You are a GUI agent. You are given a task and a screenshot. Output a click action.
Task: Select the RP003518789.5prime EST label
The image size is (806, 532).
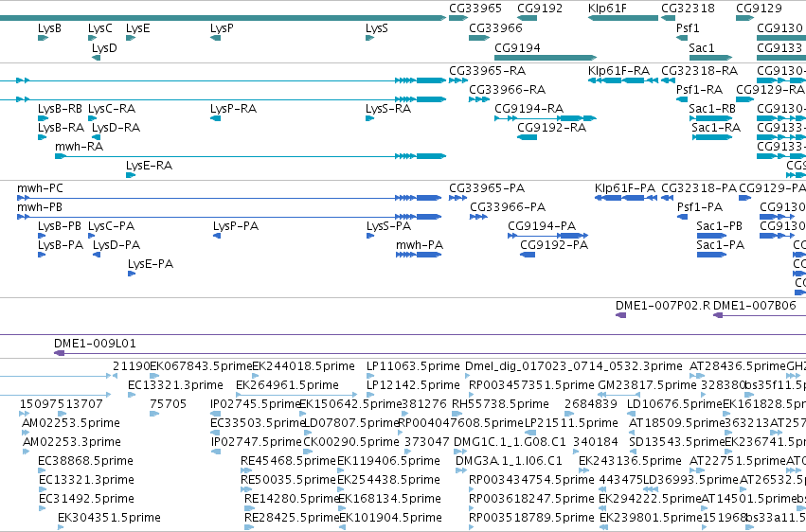point(531,518)
